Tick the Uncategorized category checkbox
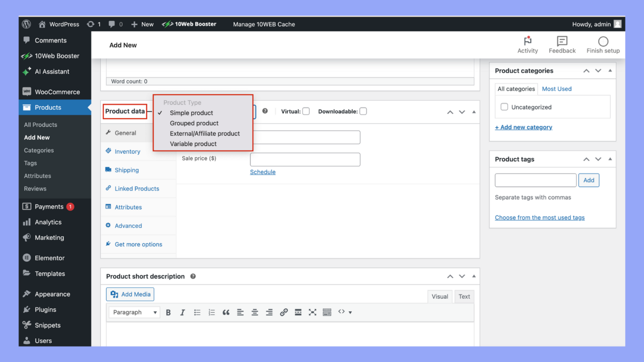 pos(504,107)
